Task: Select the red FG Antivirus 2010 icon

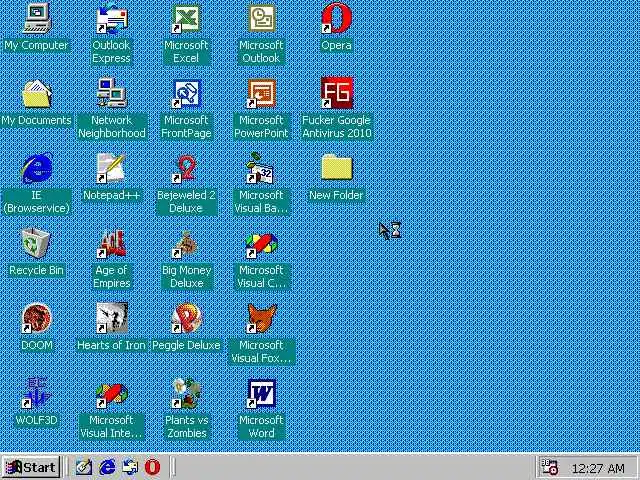Action: 336,93
